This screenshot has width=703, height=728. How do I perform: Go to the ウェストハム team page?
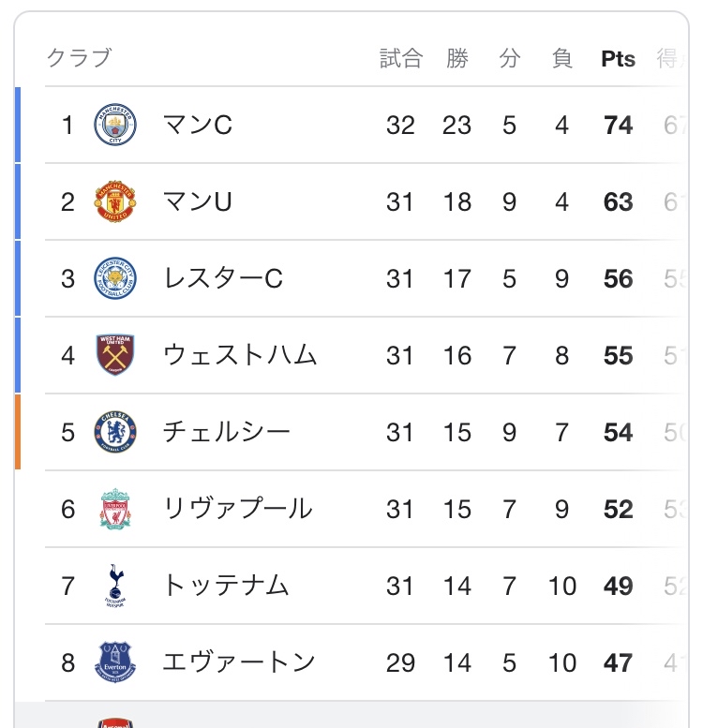pyautogui.click(x=240, y=356)
